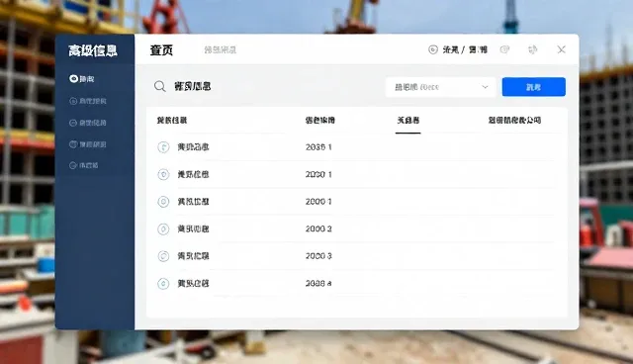The height and width of the screenshot is (364, 633).
Task: Open the second sidebar menu entry
Action: pos(88,101)
